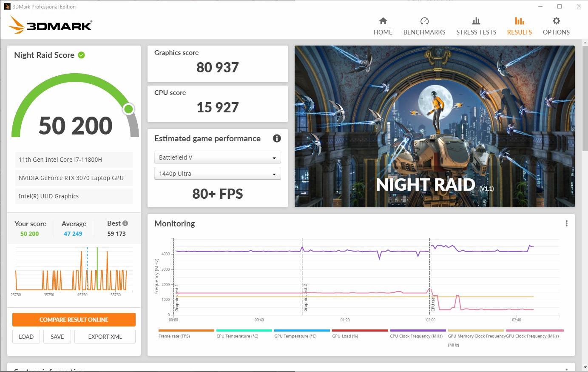Toggle GPU Load (%) legend series
Viewport: 588px width, 372px height.
345,336
